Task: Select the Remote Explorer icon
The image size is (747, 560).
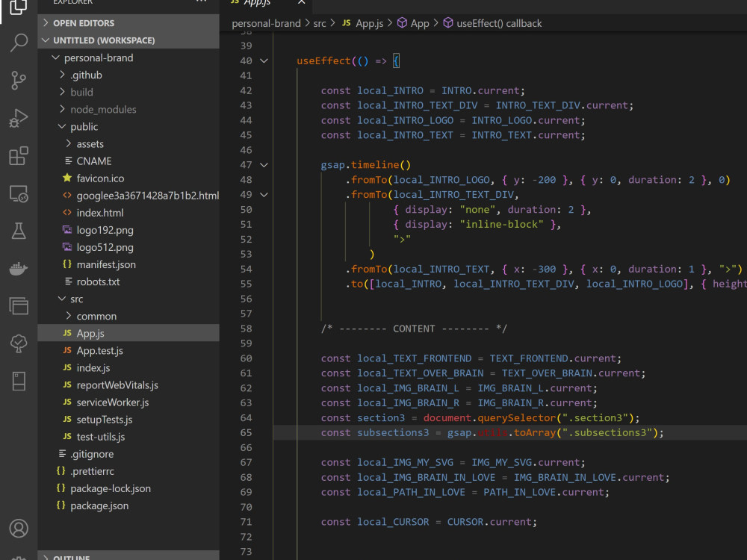Action: (19, 193)
